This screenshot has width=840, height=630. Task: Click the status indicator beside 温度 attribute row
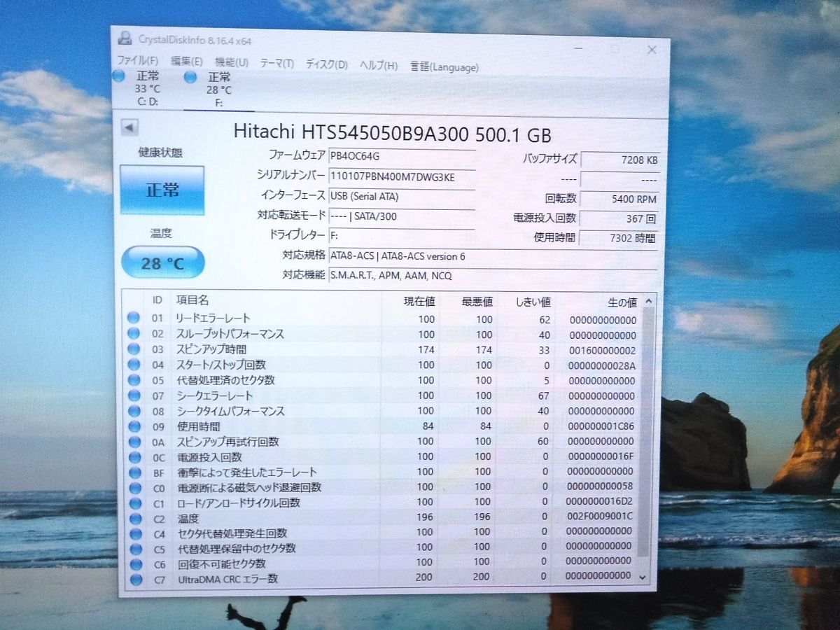(134, 518)
